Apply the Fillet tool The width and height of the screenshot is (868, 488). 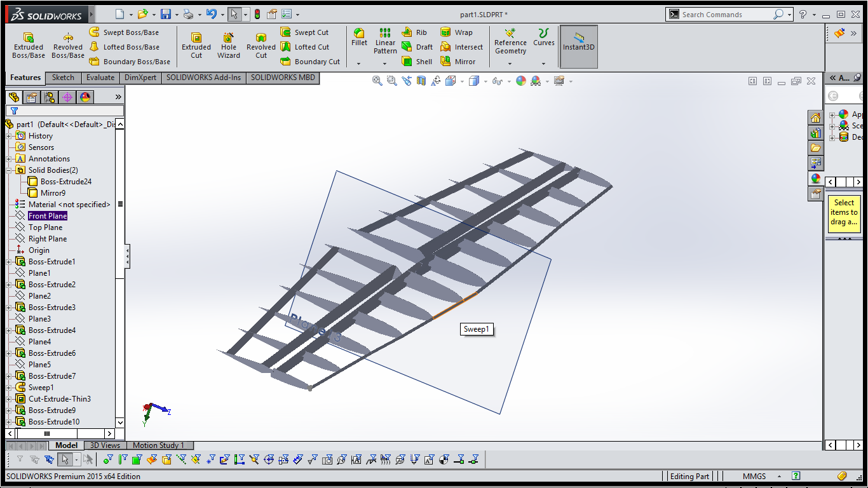359,37
